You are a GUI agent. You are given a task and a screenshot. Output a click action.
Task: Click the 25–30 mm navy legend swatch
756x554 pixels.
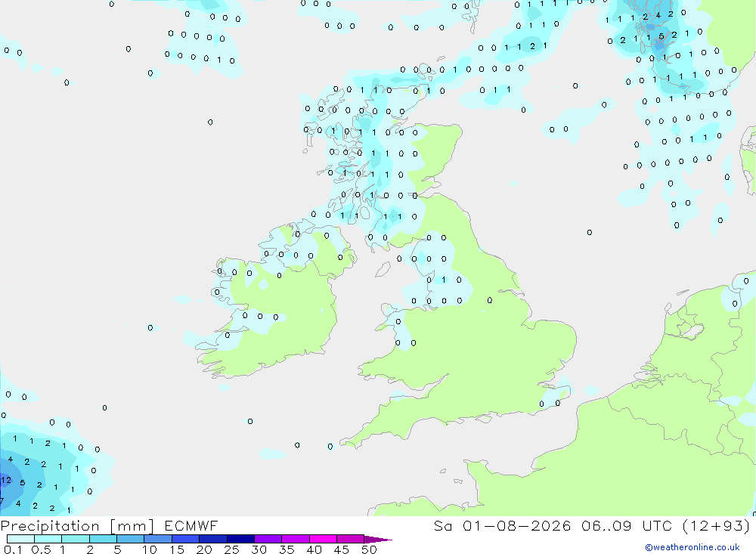[x=240, y=539]
